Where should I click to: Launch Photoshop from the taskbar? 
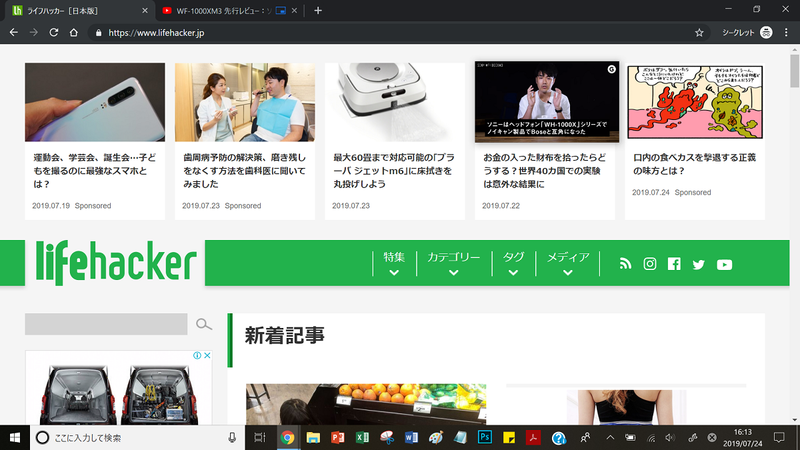[485, 438]
